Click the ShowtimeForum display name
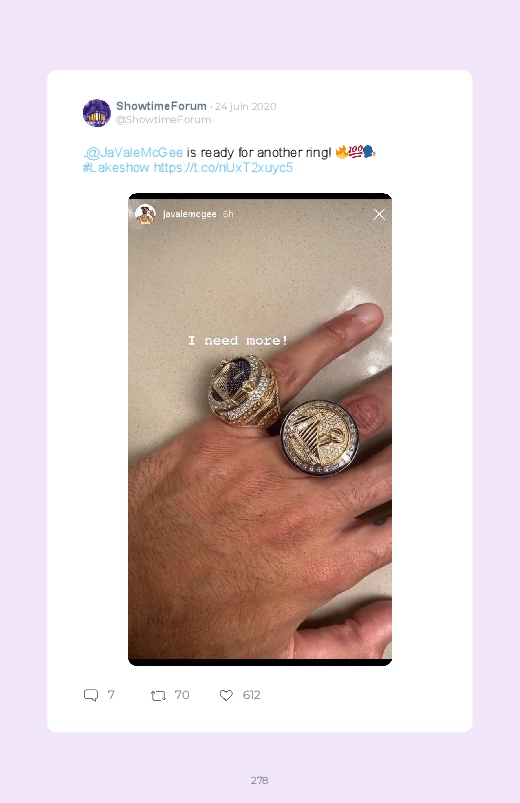The width and height of the screenshot is (520, 803). [161, 106]
